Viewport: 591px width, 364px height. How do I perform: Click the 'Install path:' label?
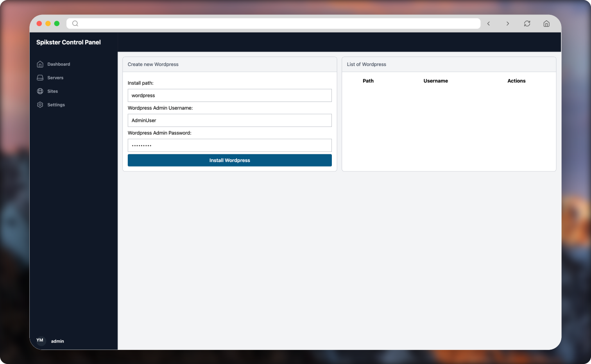point(141,83)
